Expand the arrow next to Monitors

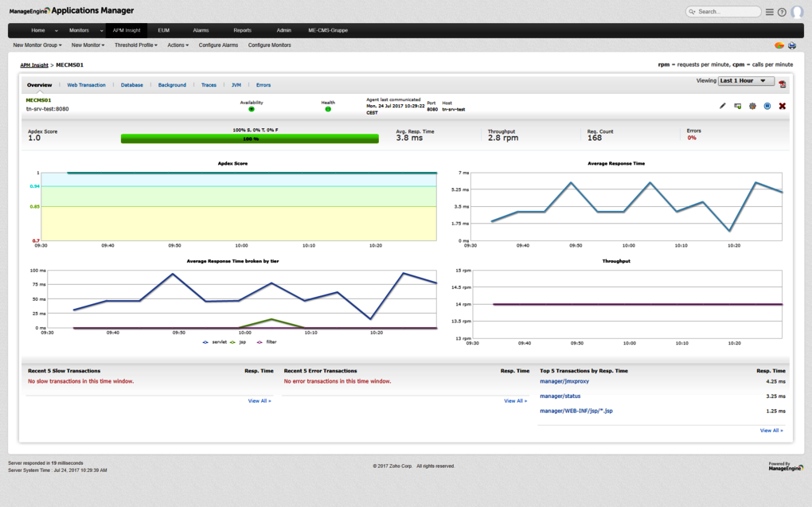point(102,30)
